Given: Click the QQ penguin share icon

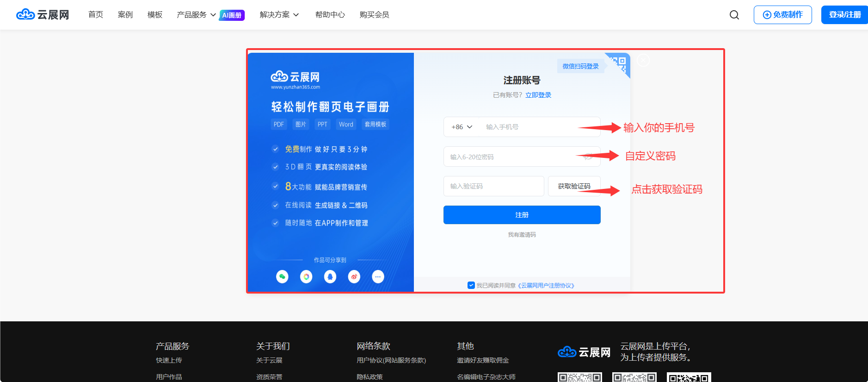Looking at the screenshot, I should tap(330, 277).
